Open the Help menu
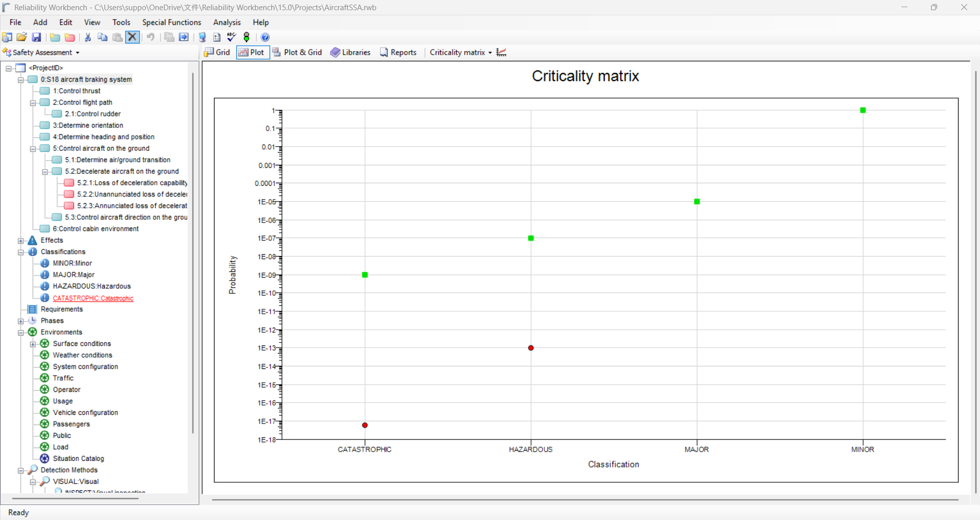Image resolution: width=980 pixels, height=520 pixels. click(260, 22)
